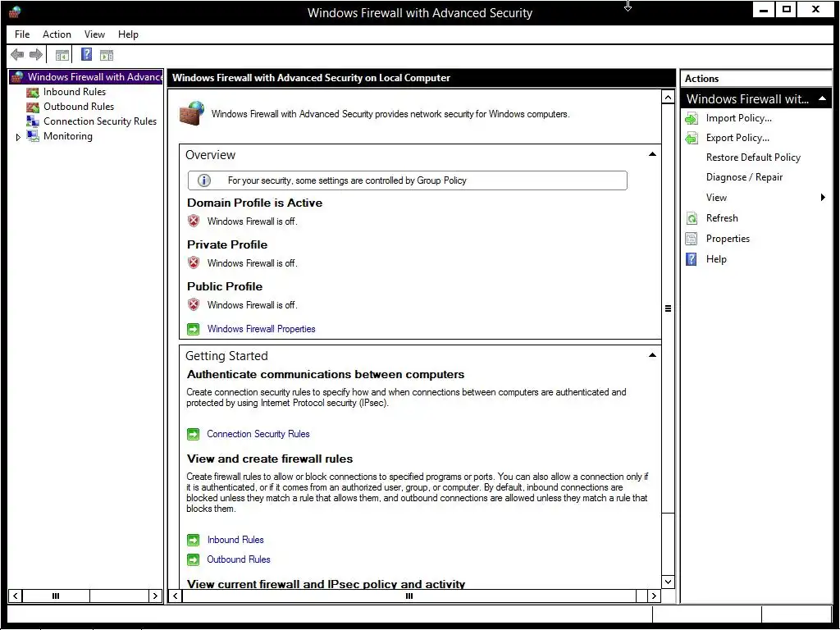Click the Refresh icon in Actions pane

click(x=692, y=218)
